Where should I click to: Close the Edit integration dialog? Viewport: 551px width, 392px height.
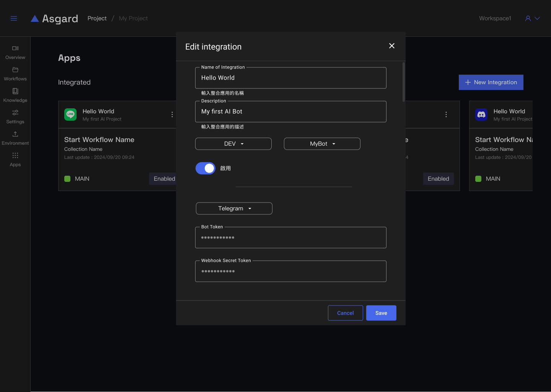point(392,46)
